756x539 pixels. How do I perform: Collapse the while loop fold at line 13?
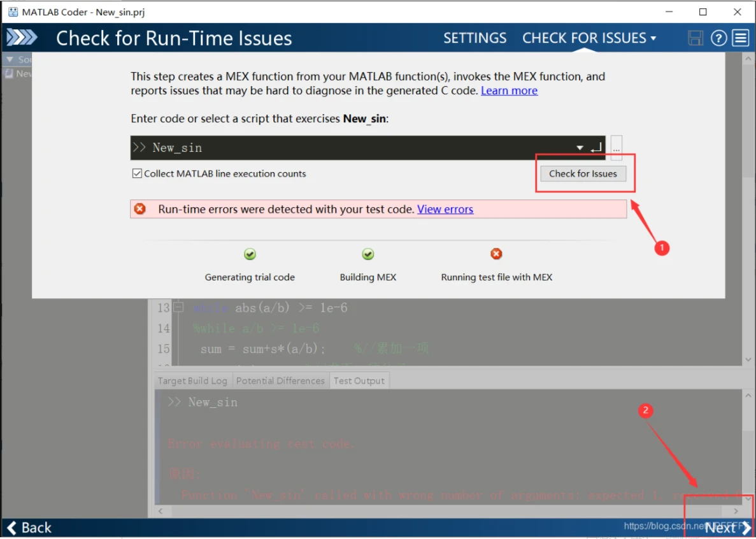point(178,307)
